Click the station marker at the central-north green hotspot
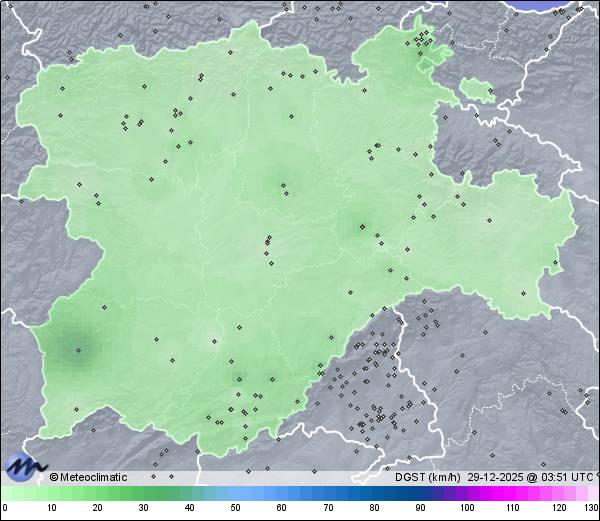Viewport: 600px width, 521px height. tap(283, 185)
